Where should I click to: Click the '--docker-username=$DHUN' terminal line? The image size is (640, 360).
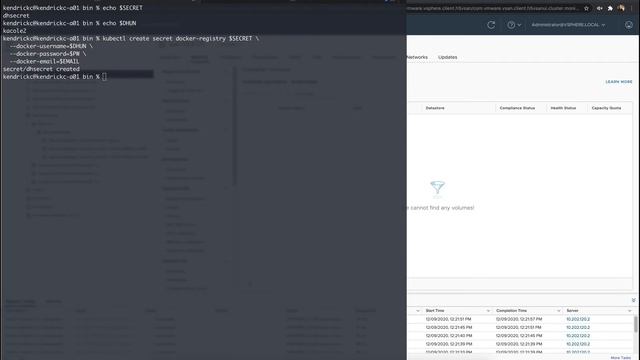(x=51, y=46)
